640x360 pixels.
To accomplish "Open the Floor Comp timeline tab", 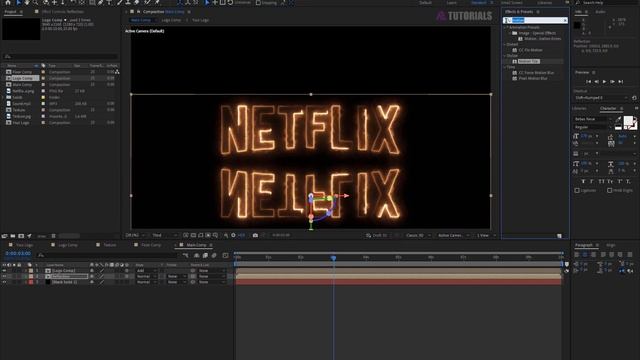I will 151,245.
